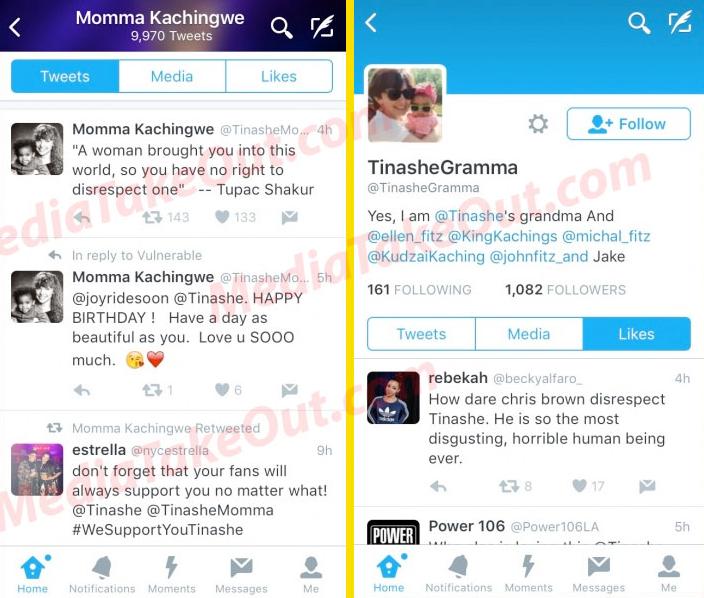The width and height of the screenshot is (704, 598).
Task: Open compose tweet icon in left header
Action: pos(322,26)
